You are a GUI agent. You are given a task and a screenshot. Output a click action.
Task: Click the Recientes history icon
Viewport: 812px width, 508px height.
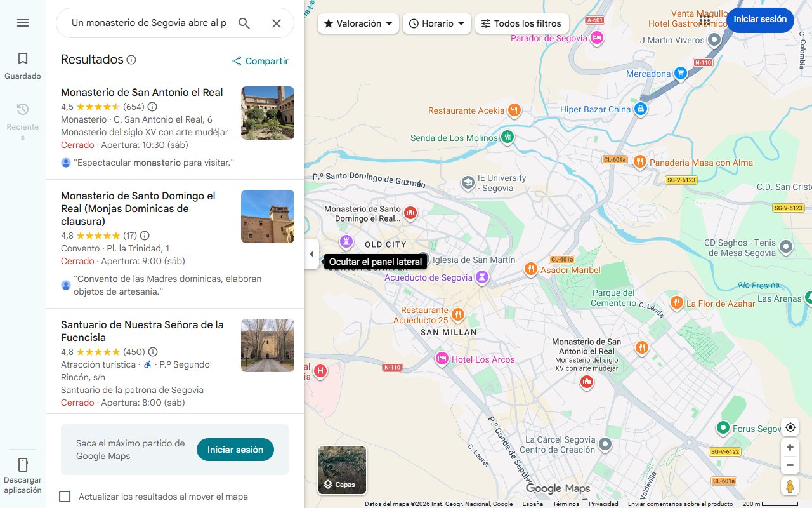click(x=22, y=109)
